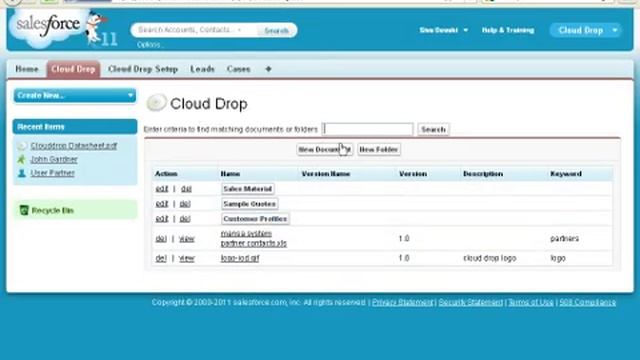The image size is (640, 360).
Task: Click the header Search button
Action: 276,31
